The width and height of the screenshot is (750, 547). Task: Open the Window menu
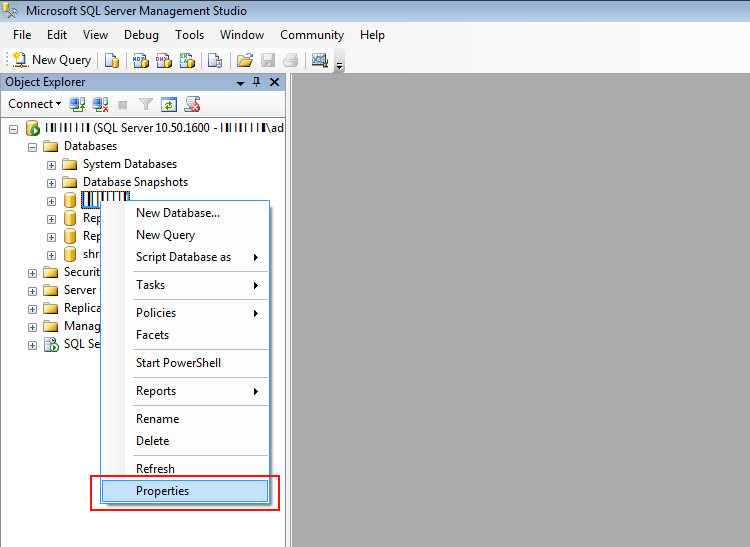[x=242, y=35]
